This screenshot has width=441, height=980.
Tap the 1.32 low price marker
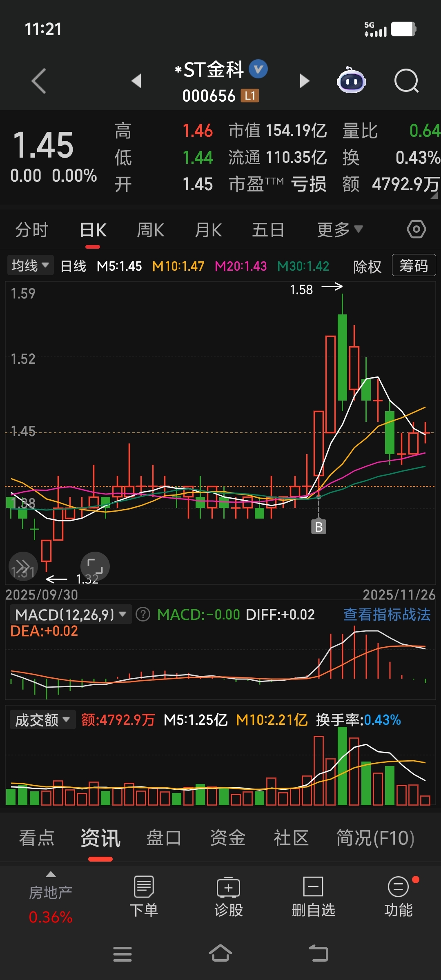[x=87, y=579]
